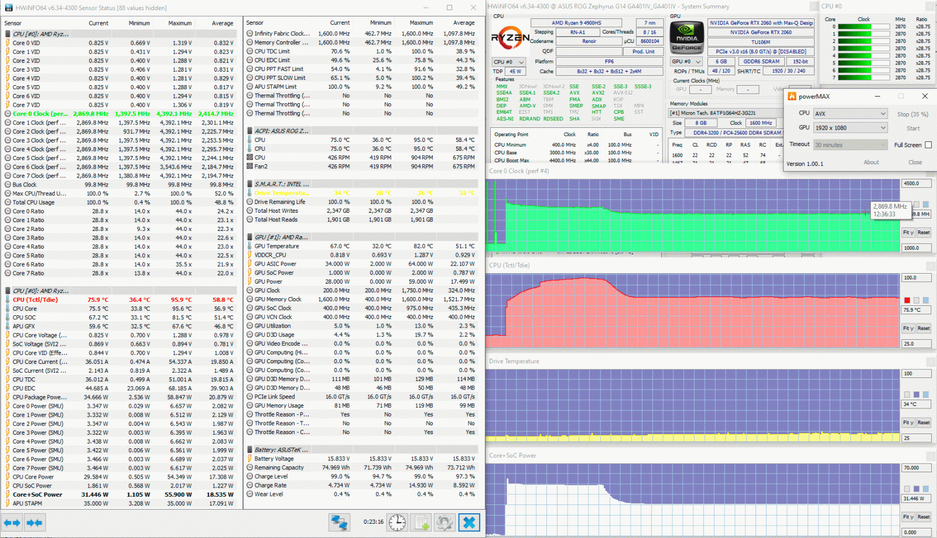Click the clock reset-timer icon
The height and width of the screenshot is (538, 937).
click(397, 522)
